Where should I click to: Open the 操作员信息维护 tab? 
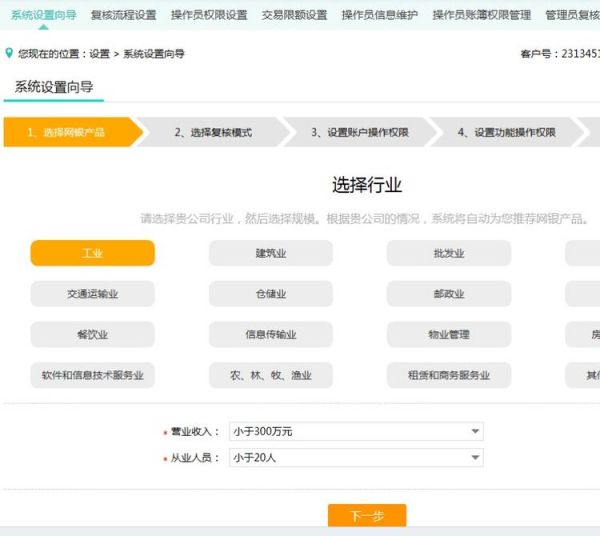pyautogui.click(x=379, y=15)
